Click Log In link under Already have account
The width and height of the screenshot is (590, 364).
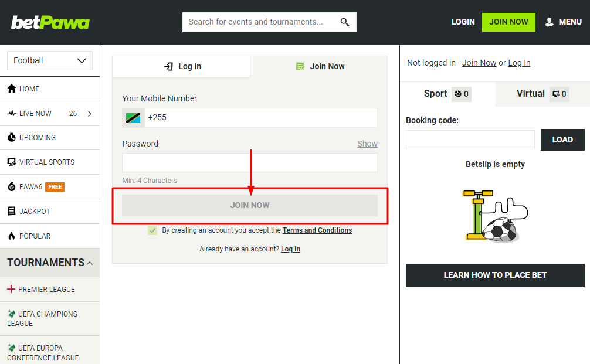point(290,249)
